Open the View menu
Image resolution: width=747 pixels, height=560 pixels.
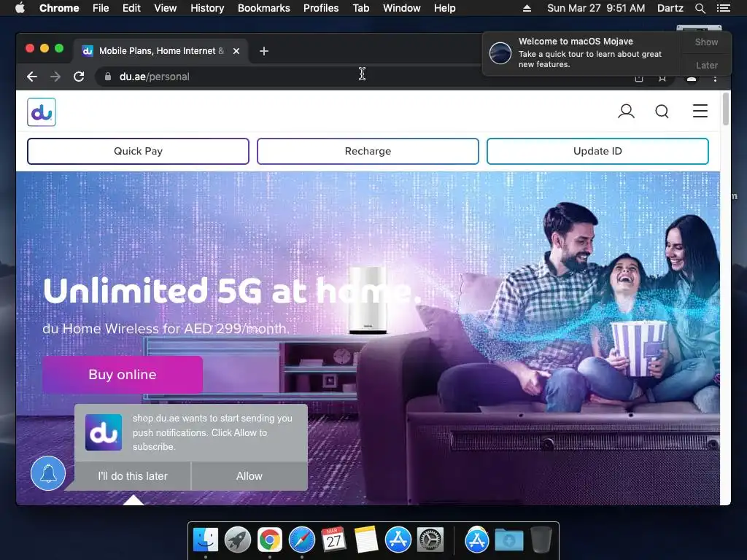[166, 8]
